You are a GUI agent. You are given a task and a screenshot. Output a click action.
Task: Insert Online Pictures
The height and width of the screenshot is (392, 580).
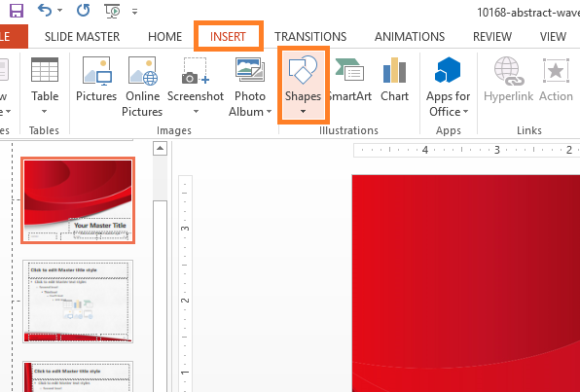142,87
